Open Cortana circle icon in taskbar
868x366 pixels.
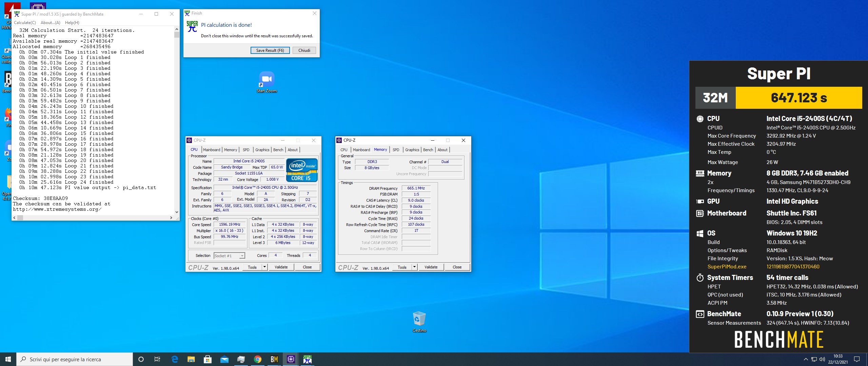[141, 359]
